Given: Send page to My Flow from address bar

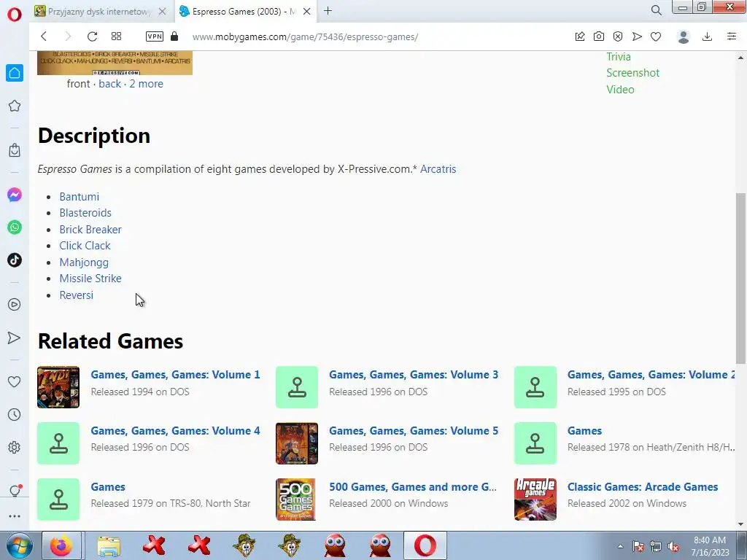Looking at the screenshot, I should pos(637,36).
